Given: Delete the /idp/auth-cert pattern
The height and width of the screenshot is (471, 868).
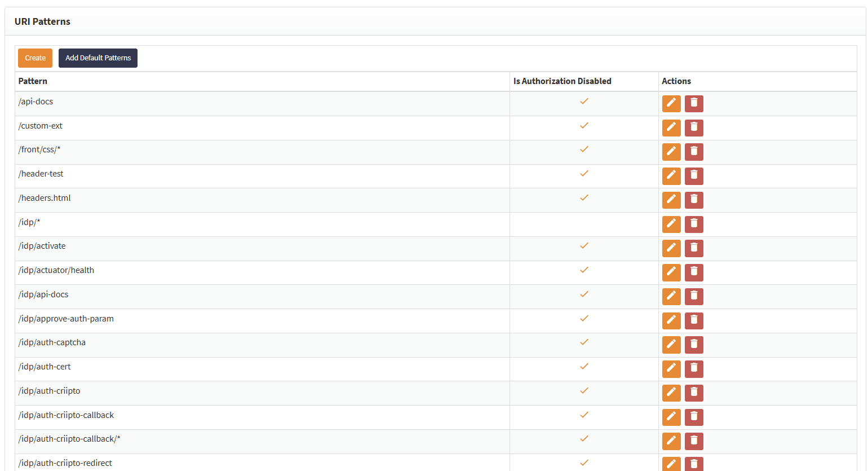Looking at the screenshot, I should click(x=694, y=369).
